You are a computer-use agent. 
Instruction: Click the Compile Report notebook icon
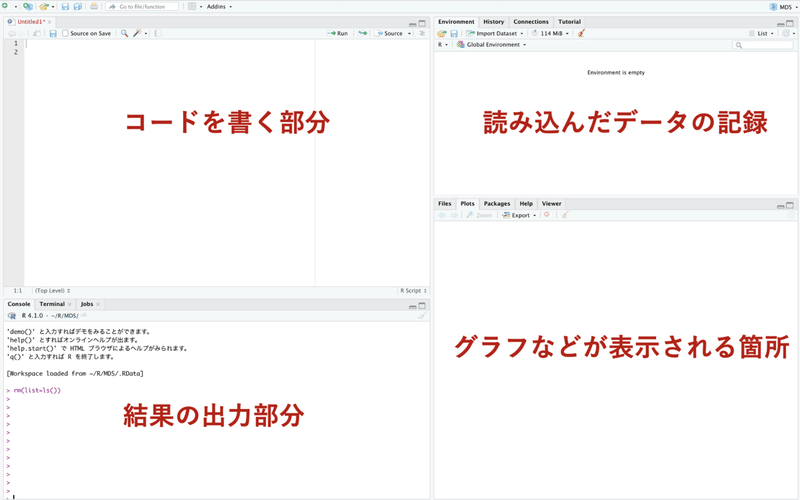coord(158,33)
